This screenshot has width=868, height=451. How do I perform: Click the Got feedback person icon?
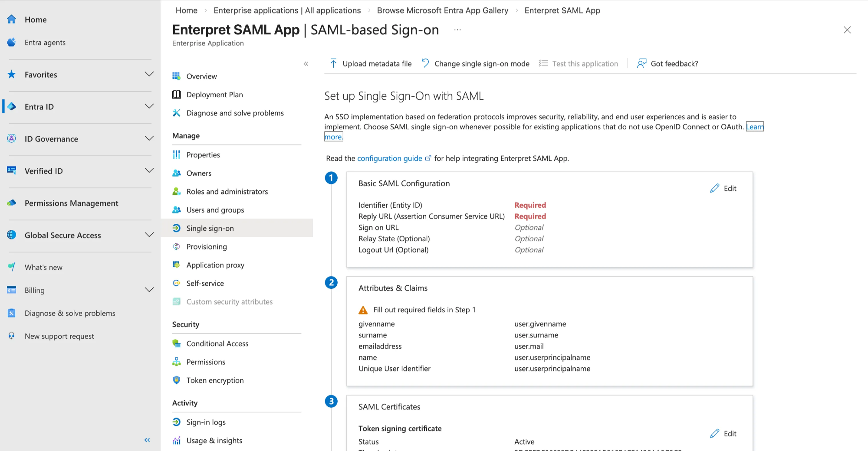[641, 63]
